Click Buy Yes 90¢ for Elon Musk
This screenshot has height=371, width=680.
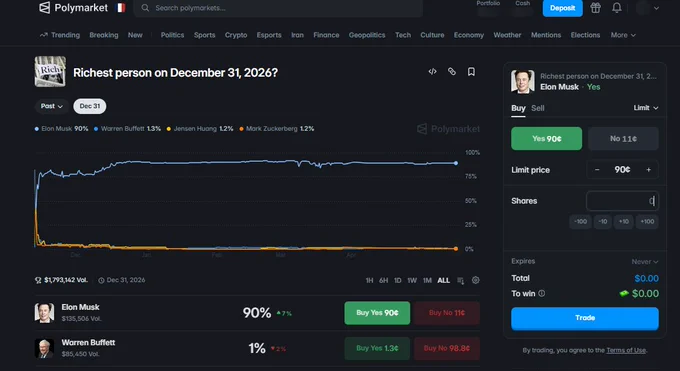[x=377, y=313]
